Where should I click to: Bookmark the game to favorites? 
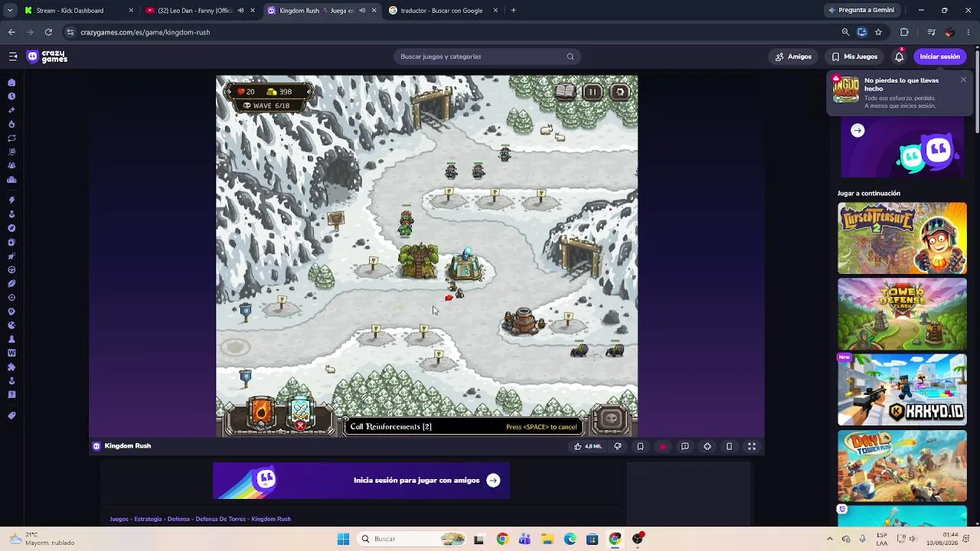(640, 446)
